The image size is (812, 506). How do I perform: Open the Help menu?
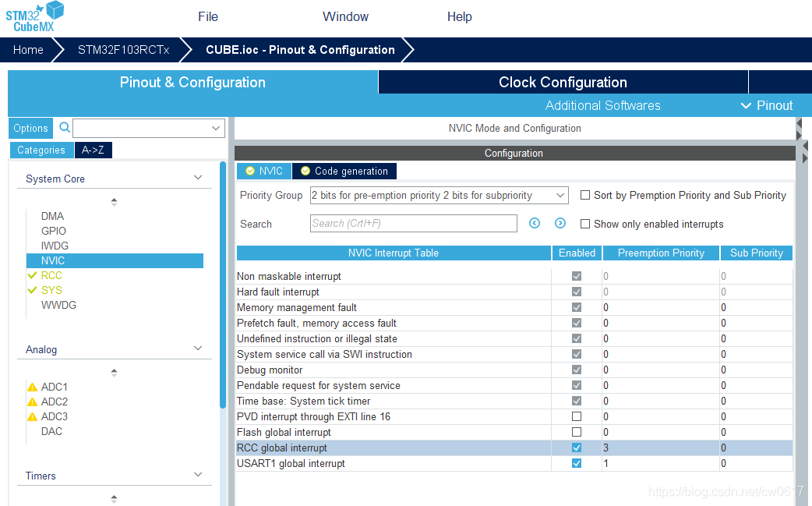(x=459, y=16)
